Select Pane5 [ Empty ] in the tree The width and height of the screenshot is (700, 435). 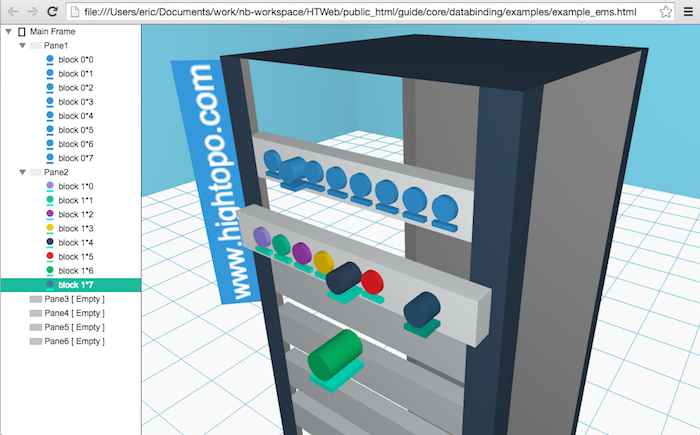pos(74,327)
